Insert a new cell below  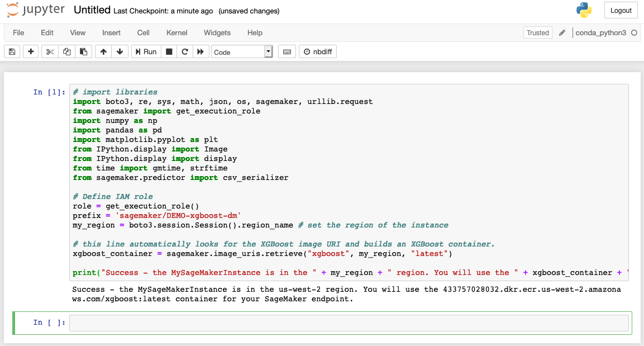(x=31, y=51)
